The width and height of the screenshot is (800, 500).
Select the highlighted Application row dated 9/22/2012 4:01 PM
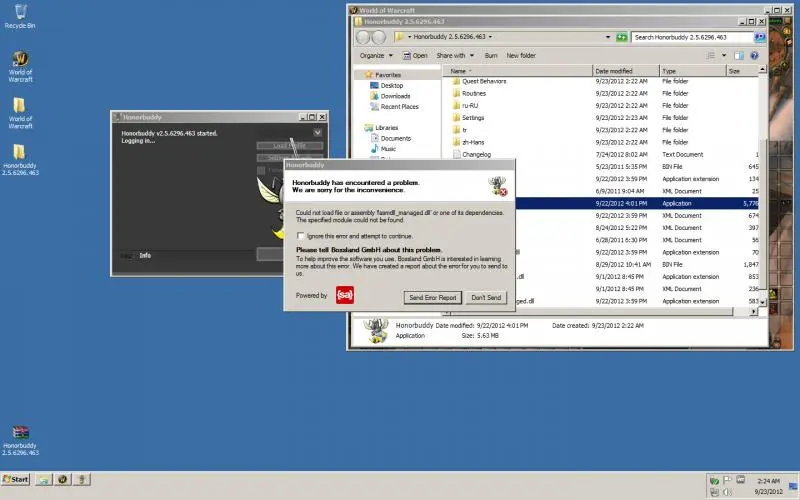[635, 204]
